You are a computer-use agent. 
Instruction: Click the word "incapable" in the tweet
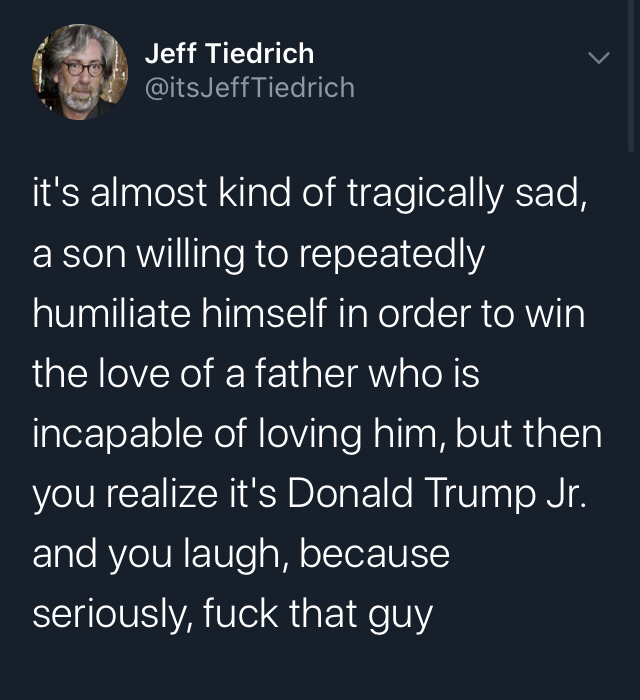[117, 434]
